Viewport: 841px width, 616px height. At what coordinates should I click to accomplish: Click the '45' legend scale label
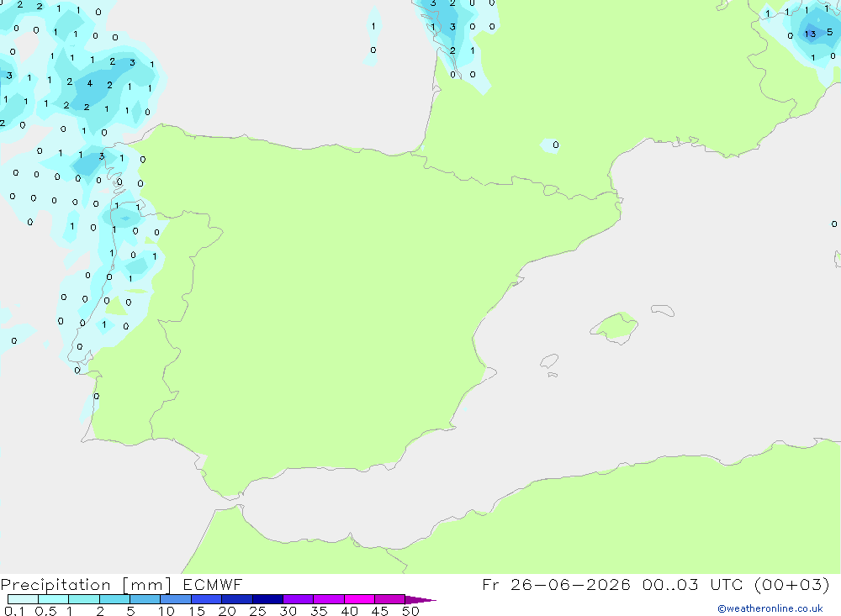[380, 611]
